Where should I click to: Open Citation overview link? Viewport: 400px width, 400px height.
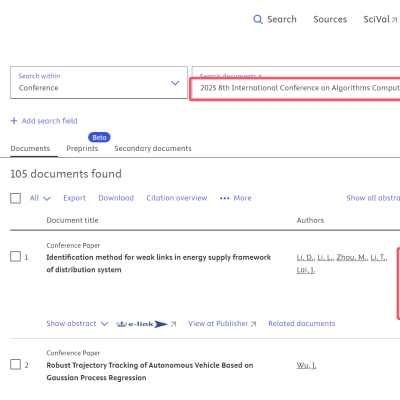pos(177,198)
